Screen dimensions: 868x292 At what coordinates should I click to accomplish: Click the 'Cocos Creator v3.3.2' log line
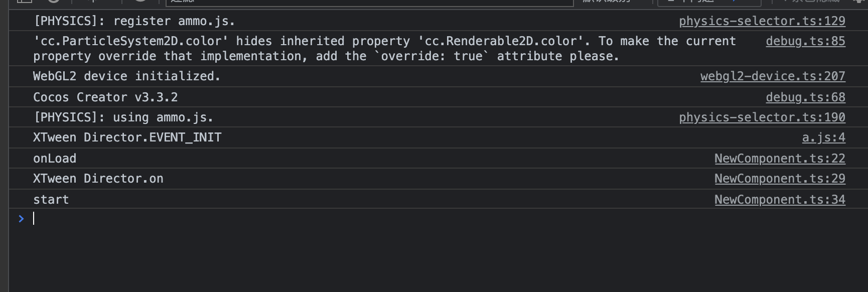[x=105, y=97]
